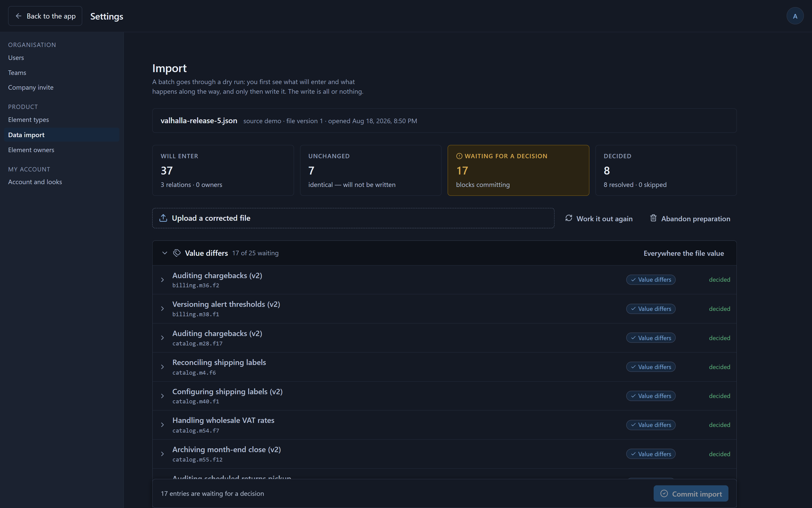
Task: Upload a corrected file
Action: click(x=353, y=218)
